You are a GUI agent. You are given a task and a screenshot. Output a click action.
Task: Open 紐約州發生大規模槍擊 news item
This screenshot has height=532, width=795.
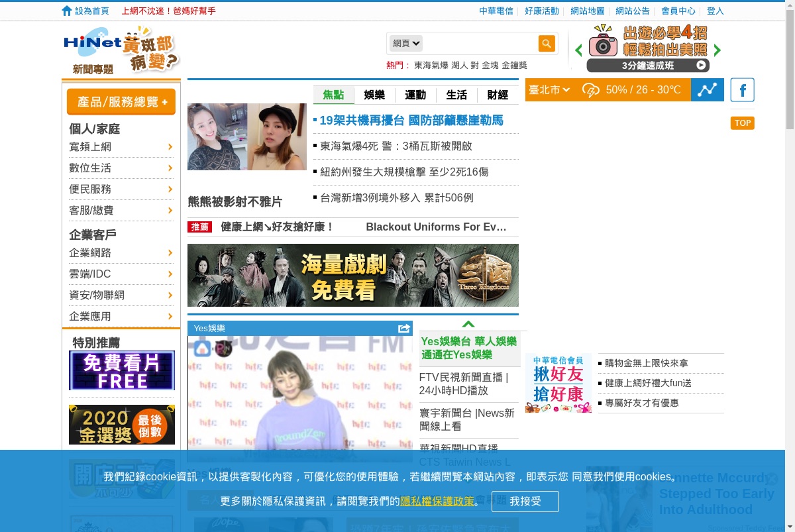point(404,172)
